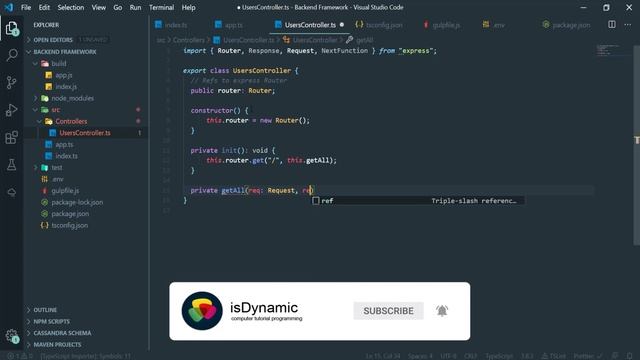Open Run and Debug view icon
Image resolution: width=640 pixels, height=360 pixels.
[x=12, y=110]
